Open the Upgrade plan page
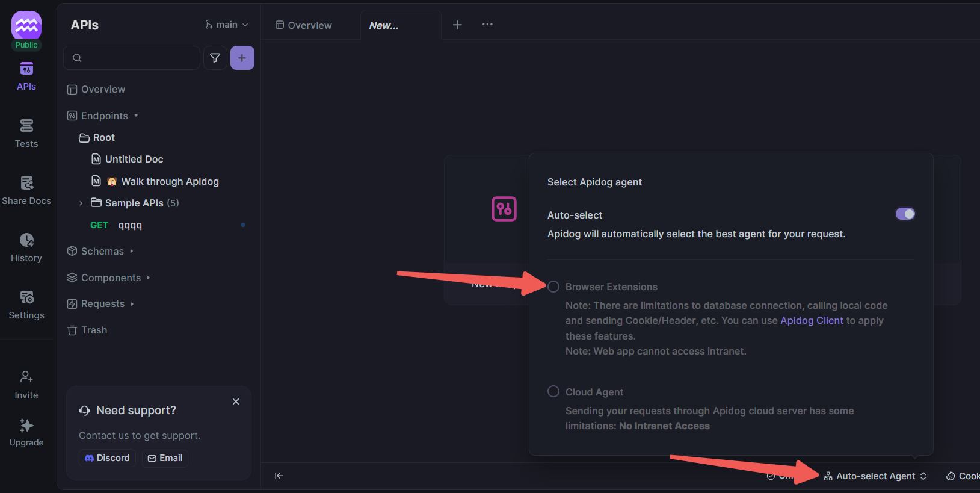The width and height of the screenshot is (980, 493). (x=26, y=432)
